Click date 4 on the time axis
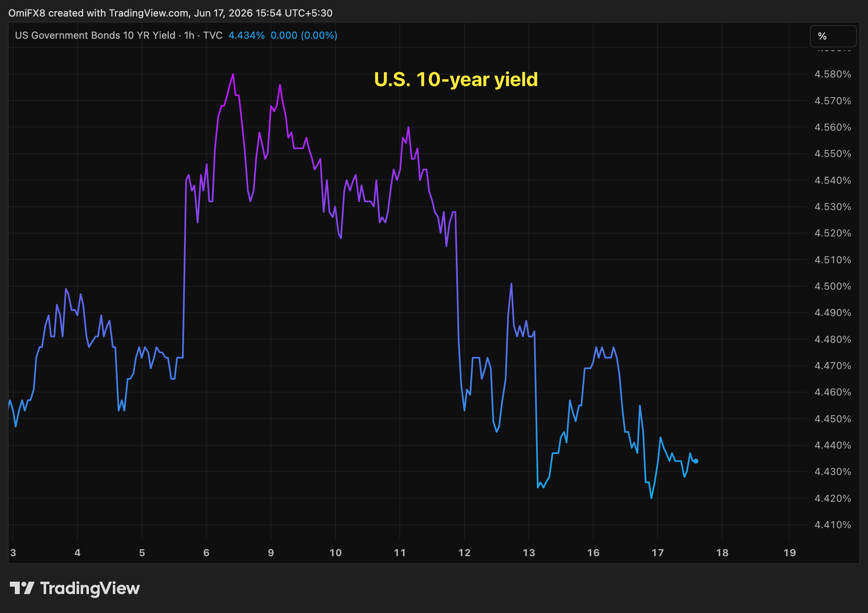This screenshot has width=868, height=613. [x=77, y=553]
